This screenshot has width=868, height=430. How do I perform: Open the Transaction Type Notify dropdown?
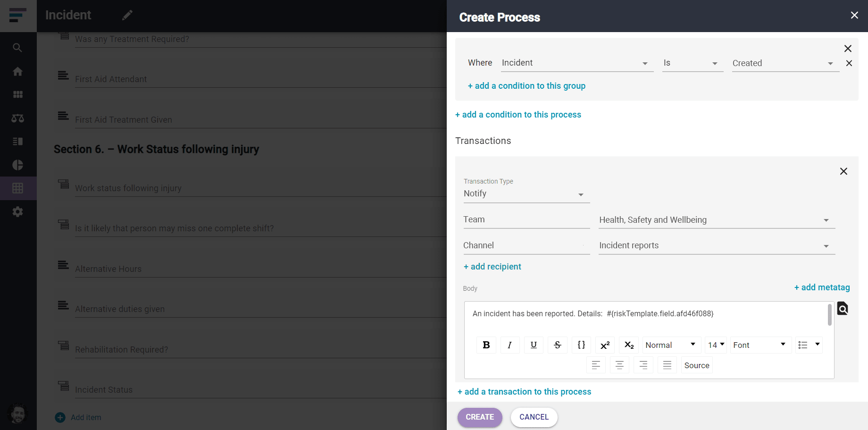tap(526, 194)
